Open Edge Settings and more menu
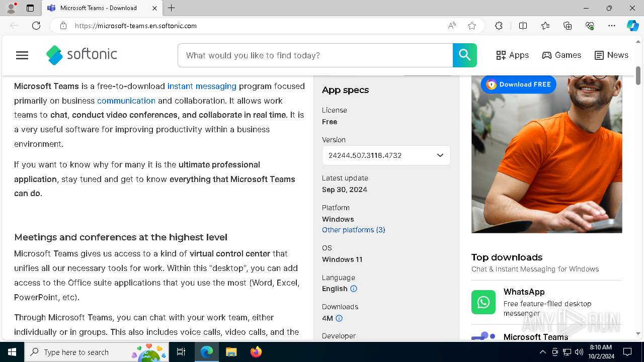Image resolution: width=644 pixels, height=362 pixels. click(612, 26)
